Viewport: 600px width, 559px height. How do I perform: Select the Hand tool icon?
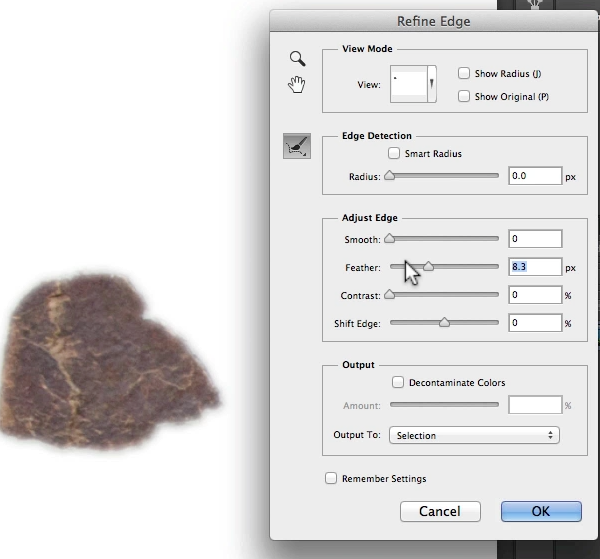[296, 84]
